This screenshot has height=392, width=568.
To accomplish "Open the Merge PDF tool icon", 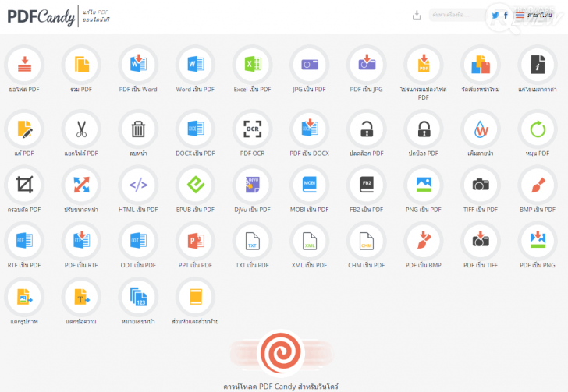I will pyautogui.click(x=81, y=65).
